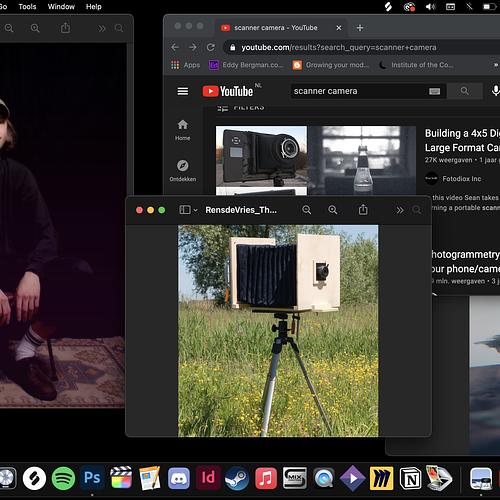Reload the YouTube results page
500x500 pixels.
pyautogui.click(x=211, y=47)
